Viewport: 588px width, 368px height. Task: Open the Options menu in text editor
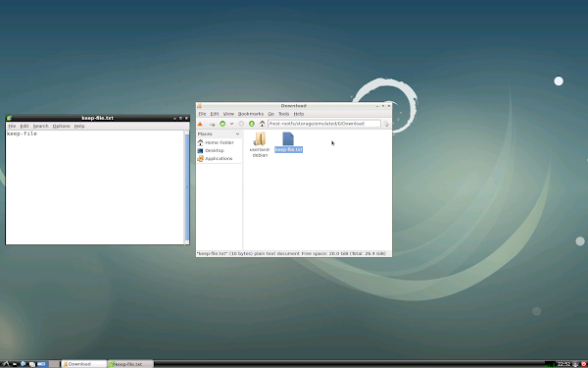(61, 127)
